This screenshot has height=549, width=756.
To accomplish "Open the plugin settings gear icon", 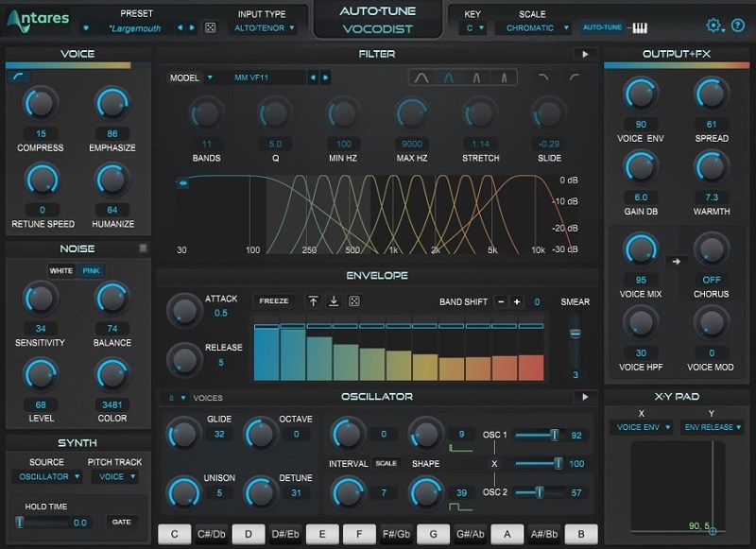I will tap(715, 26).
